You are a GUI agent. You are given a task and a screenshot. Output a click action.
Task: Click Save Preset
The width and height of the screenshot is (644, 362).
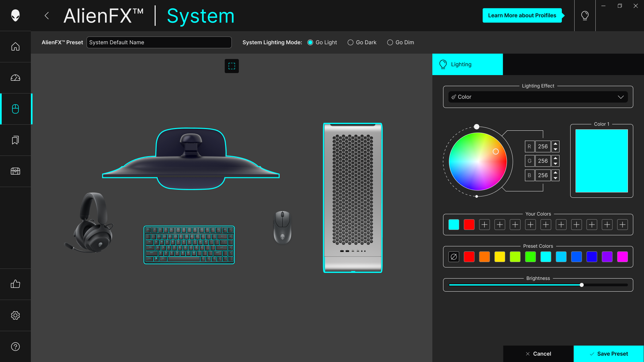(608, 354)
